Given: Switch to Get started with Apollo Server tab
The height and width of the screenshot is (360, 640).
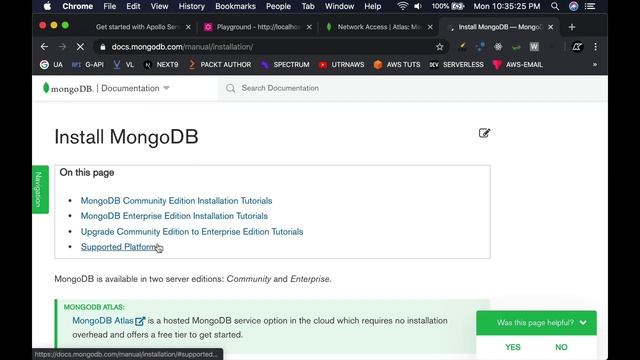Looking at the screenshot, I should tap(138, 27).
